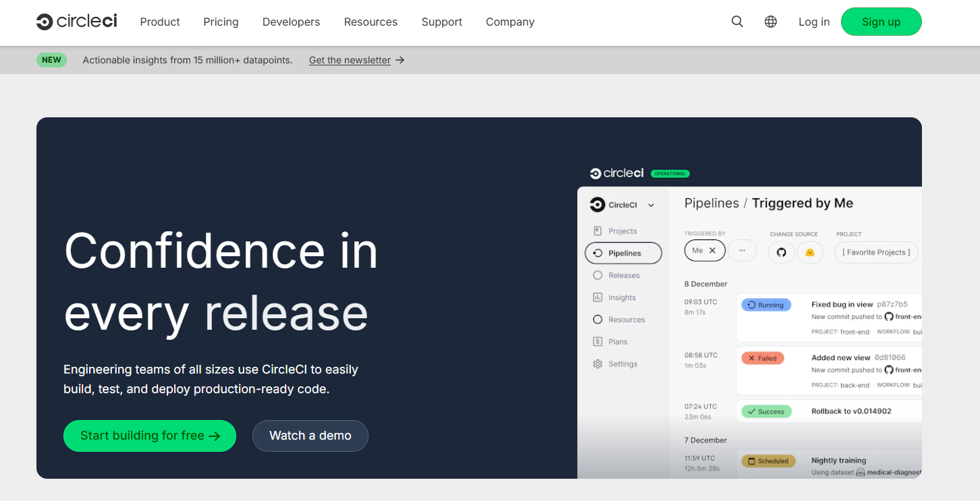Click the 8 December date heading
Screen dimensions: 980x501
(x=705, y=284)
